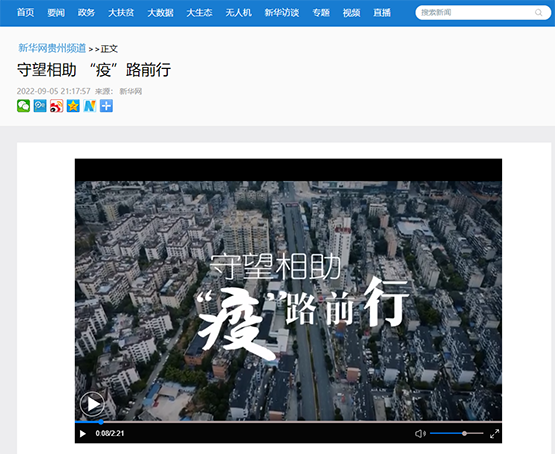
Task: Click the search magnifier icon
Action: click(x=538, y=13)
